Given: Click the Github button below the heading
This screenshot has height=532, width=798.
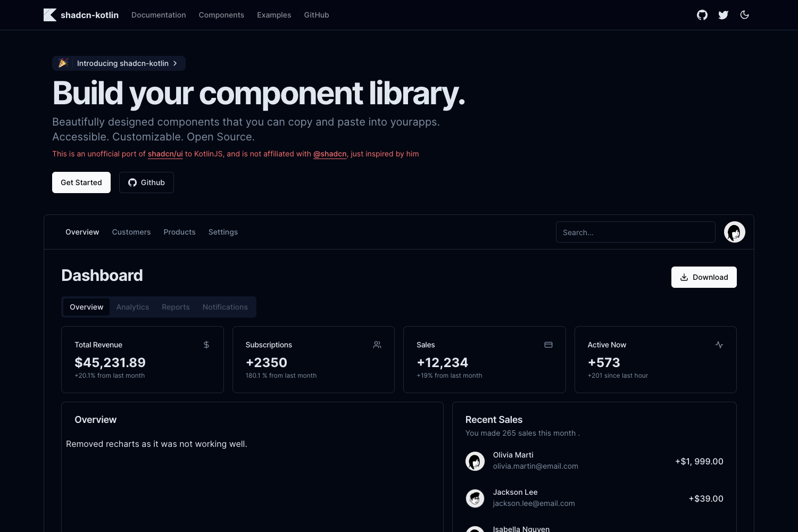Looking at the screenshot, I should 146,182.
